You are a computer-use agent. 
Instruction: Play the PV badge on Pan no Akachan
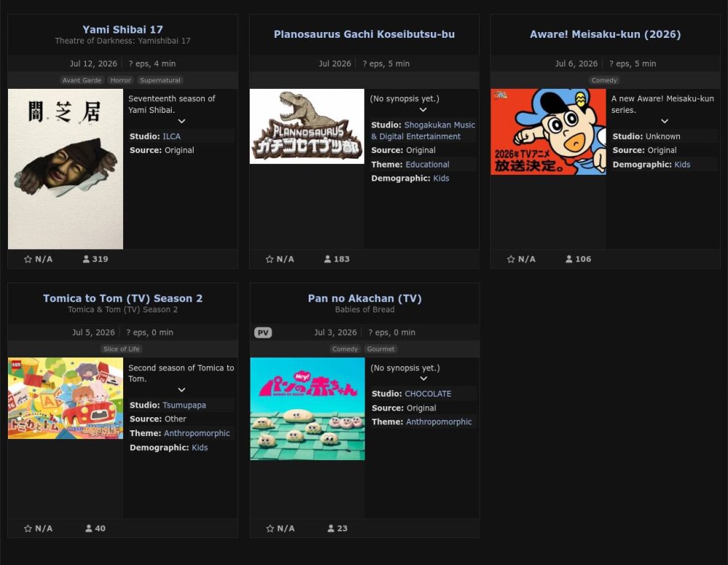click(263, 333)
